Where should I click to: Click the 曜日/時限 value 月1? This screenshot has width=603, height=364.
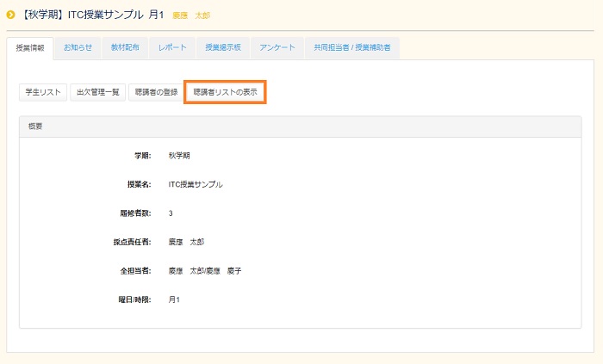coord(174,299)
